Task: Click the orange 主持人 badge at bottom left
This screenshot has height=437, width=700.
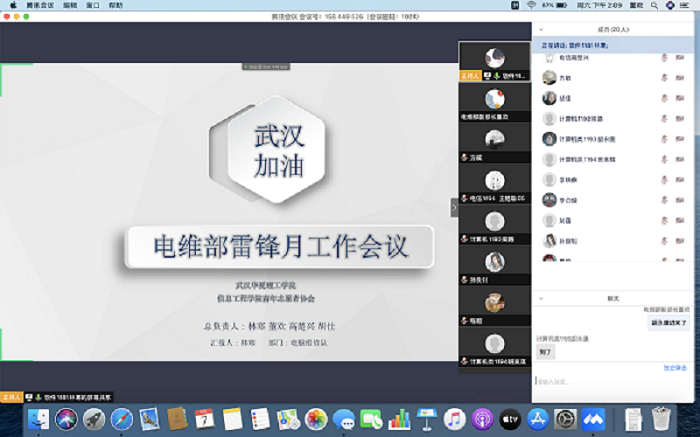Action: coord(12,397)
